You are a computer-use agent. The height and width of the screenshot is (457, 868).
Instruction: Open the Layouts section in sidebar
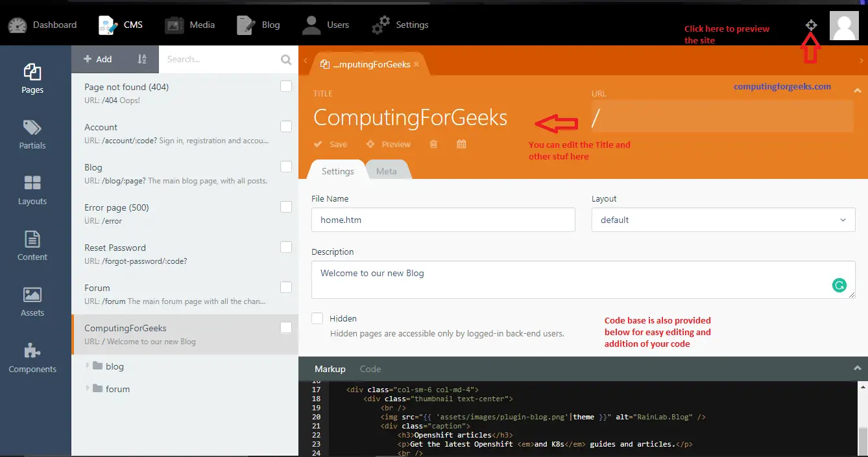[32, 190]
